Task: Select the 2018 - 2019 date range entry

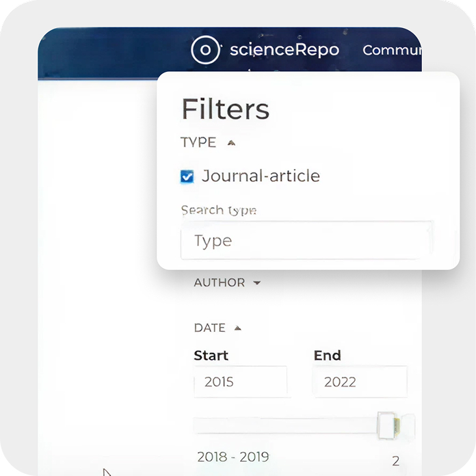Action: 233,457
